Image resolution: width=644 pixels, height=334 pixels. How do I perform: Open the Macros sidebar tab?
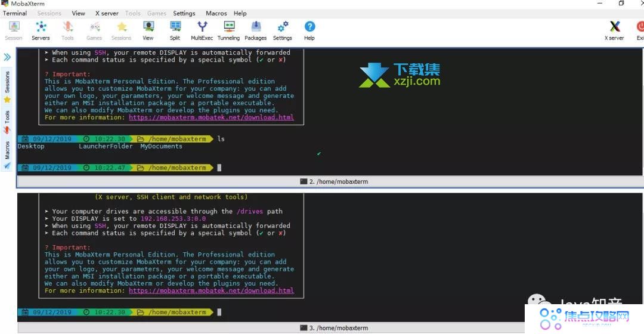pyautogui.click(x=7, y=155)
